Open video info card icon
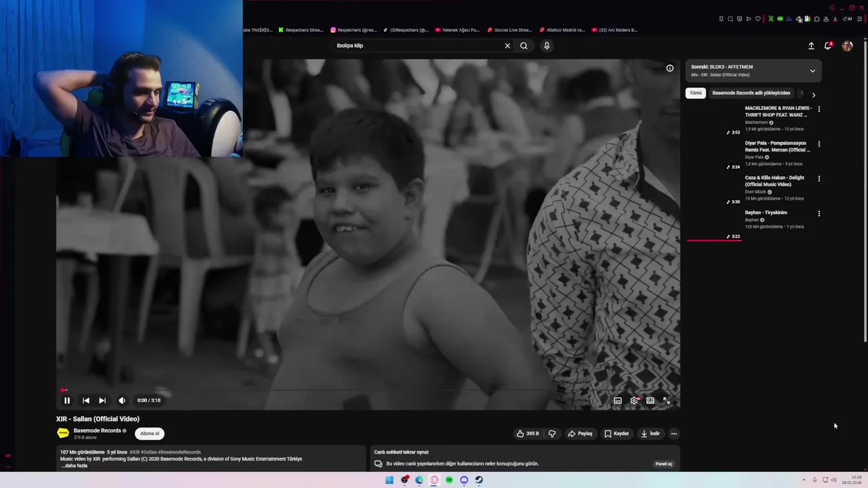Screen dimensions: 868x488 670,68
